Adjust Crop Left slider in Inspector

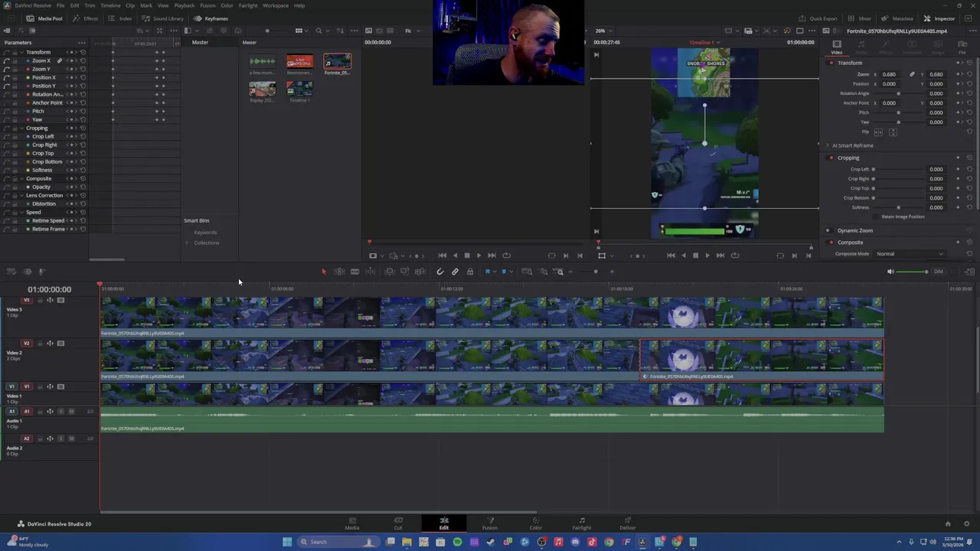897,169
